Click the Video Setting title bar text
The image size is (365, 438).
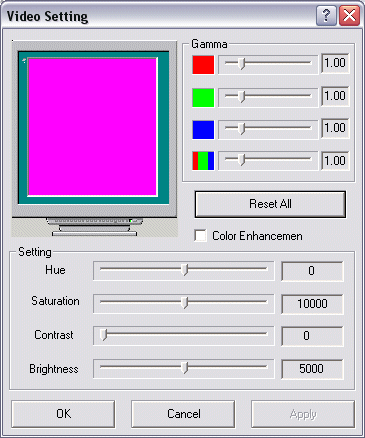47,16
